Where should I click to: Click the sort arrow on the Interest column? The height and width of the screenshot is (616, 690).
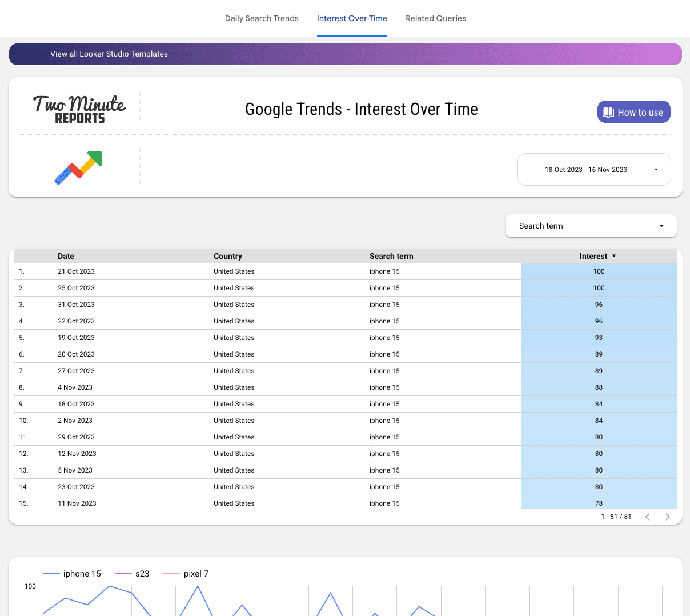click(614, 256)
